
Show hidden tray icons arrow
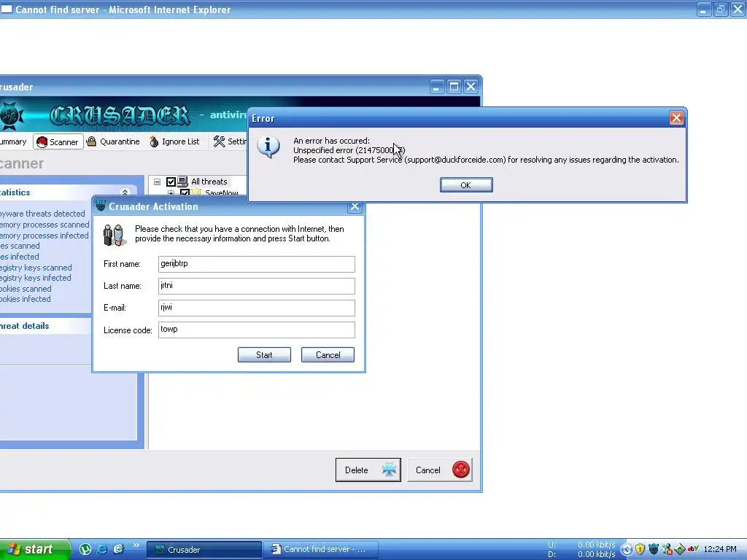627,550
